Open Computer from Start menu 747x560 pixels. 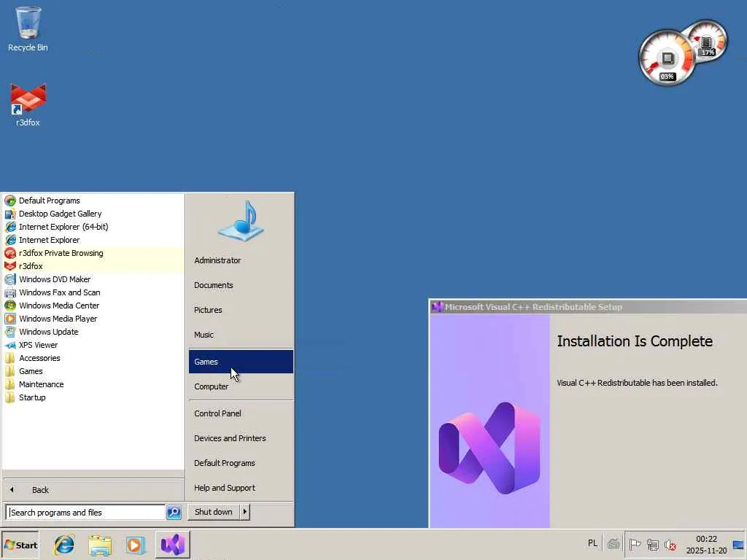(241, 386)
